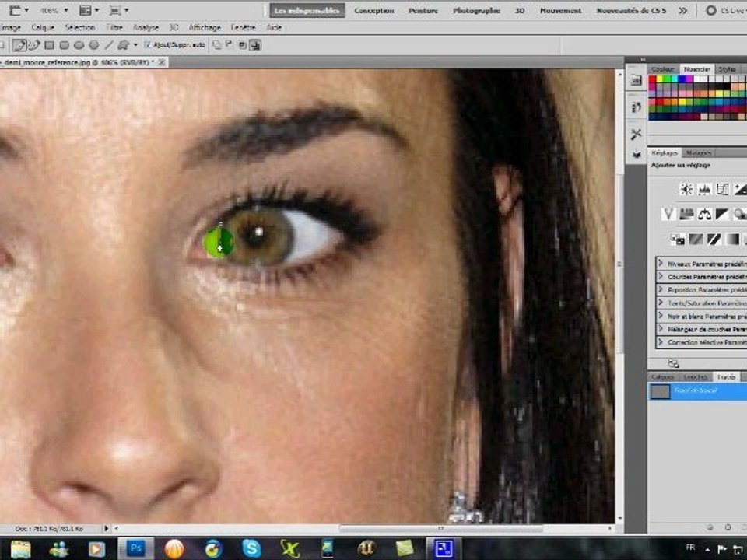Choose the Polygon shape tool
747x560 pixels.
pyautogui.click(x=94, y=45)
